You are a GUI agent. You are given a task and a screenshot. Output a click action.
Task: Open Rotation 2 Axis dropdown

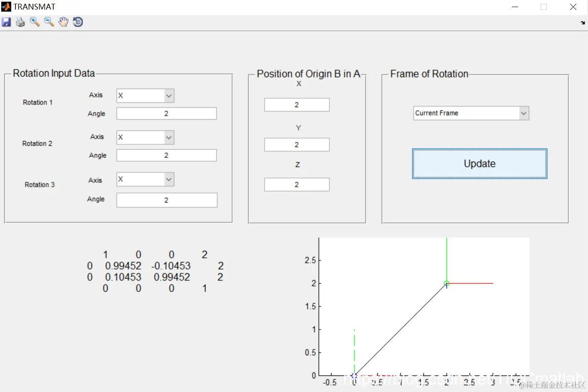pyautogui.click(x=145, y=137)
